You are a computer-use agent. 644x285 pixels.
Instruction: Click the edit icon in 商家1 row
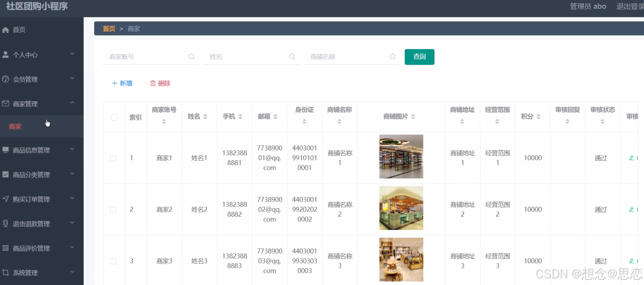pyautogui.click(x=632, y=158)
